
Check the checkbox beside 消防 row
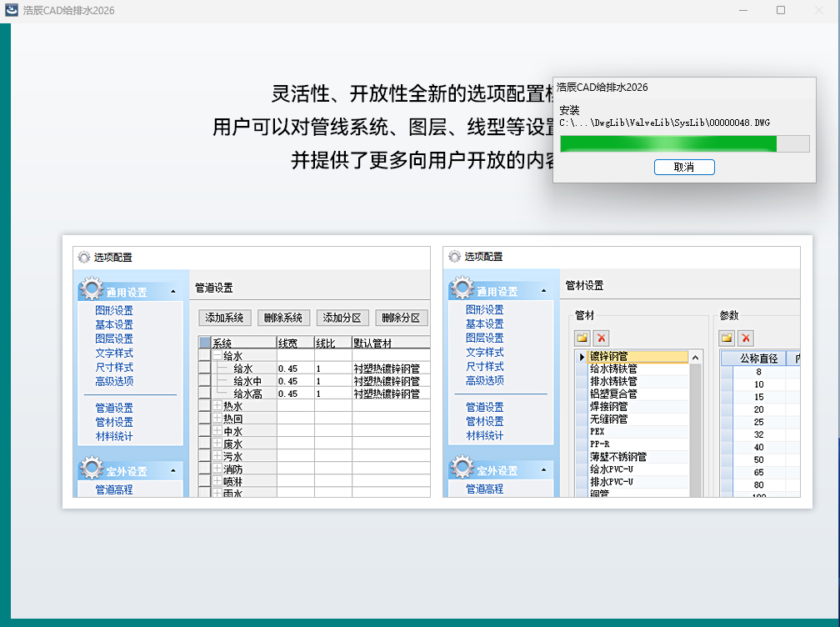tap(202, 467)
